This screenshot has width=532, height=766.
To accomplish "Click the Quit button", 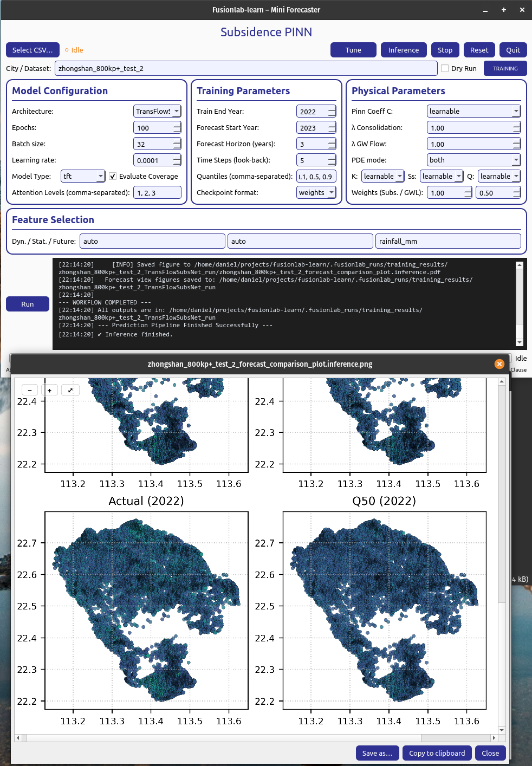I will pos(513,50).
